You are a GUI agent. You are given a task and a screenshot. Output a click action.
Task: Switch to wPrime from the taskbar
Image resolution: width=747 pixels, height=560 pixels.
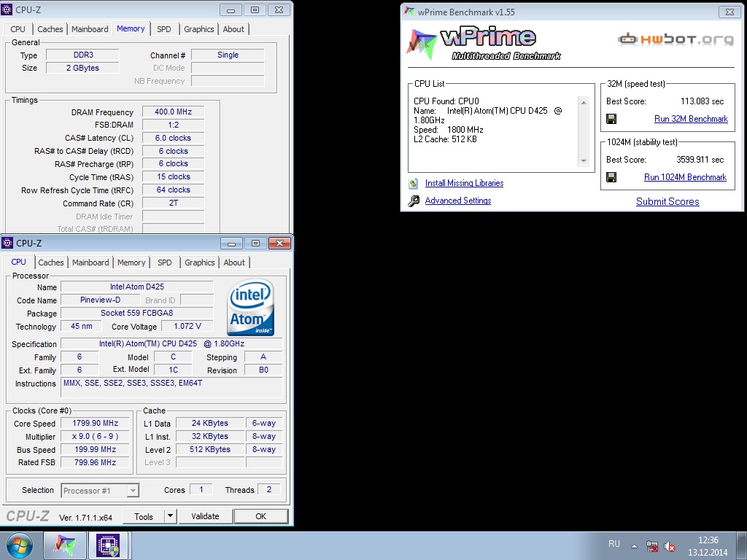click(x=65, y=545)
